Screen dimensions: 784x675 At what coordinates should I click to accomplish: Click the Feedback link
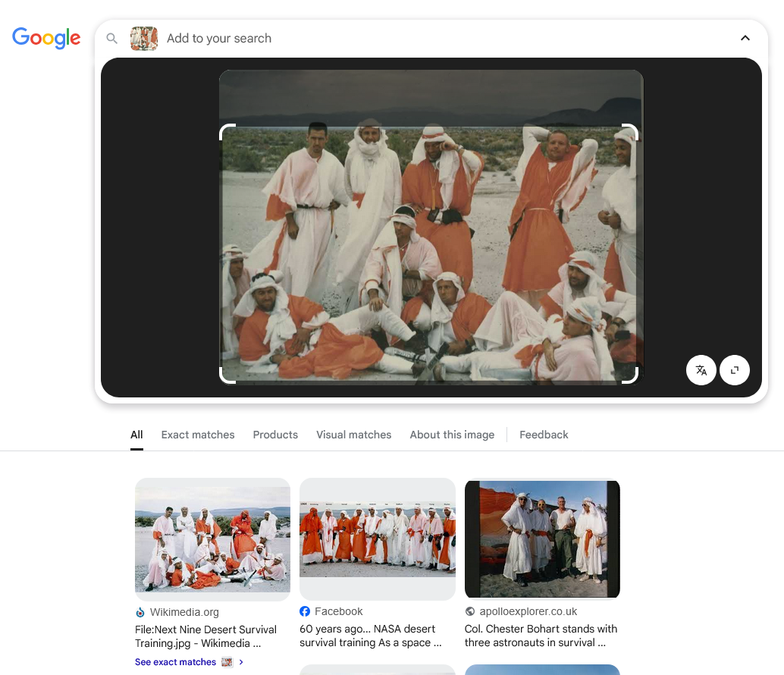[x=544, y=435]
